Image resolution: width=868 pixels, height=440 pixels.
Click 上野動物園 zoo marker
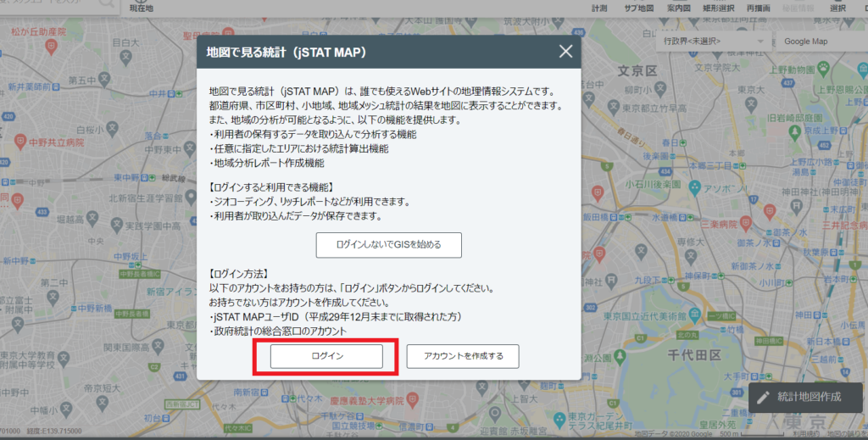(x=823, y=70)
